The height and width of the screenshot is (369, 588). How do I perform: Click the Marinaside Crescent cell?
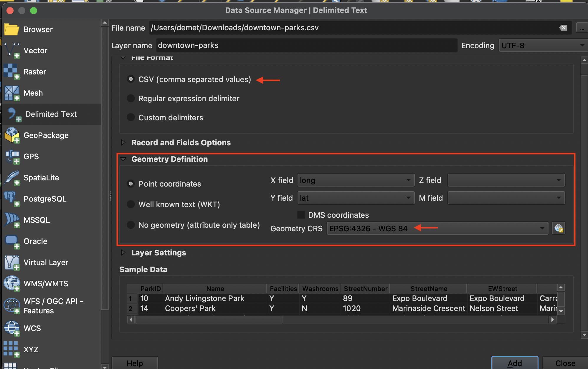pyautogui.click(x=429, y=308)
